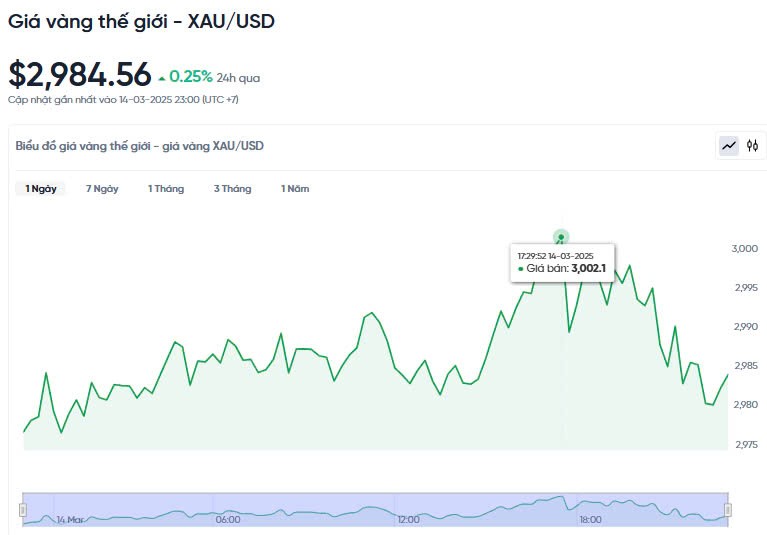Viewport: 767px width, 535px height.
Task: Switch to the line chart view icon
Action: 729,146
